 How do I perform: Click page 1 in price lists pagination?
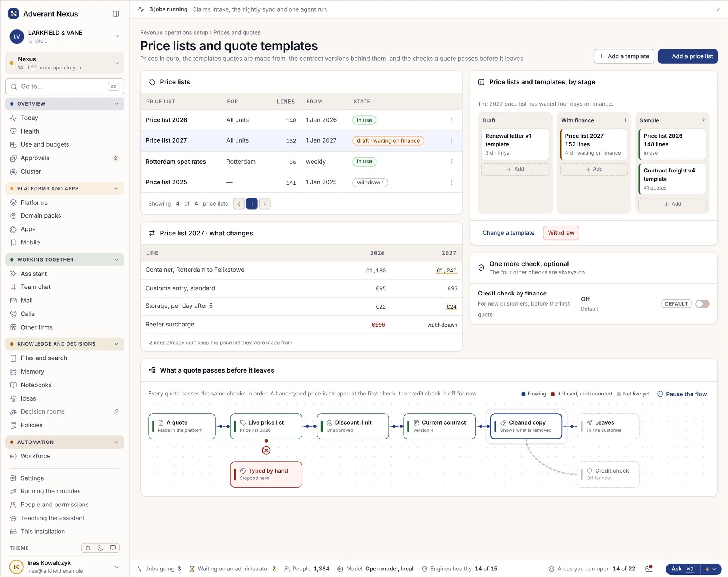click(252, 204)
